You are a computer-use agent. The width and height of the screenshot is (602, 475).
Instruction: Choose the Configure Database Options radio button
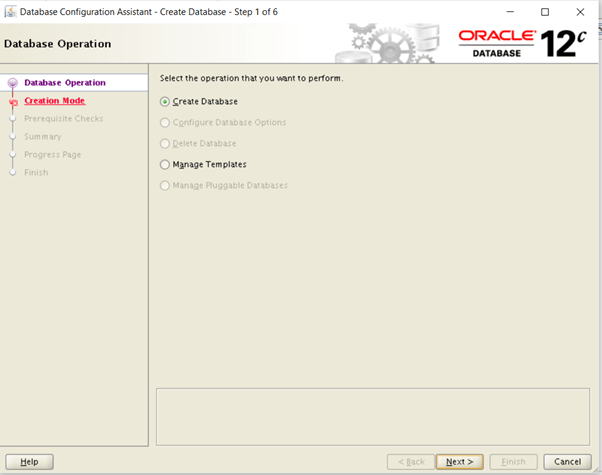click(165, 123)
